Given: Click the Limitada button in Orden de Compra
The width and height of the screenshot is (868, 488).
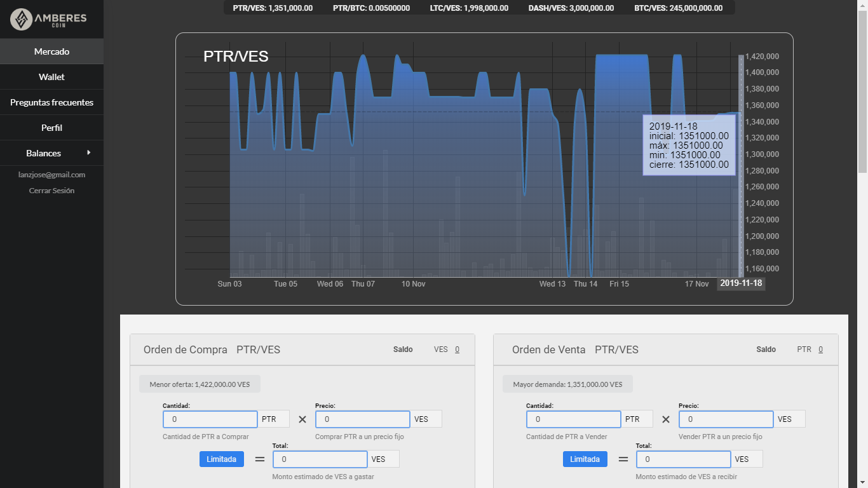Looking at the screenshot, I should click(x=222, y=459).
